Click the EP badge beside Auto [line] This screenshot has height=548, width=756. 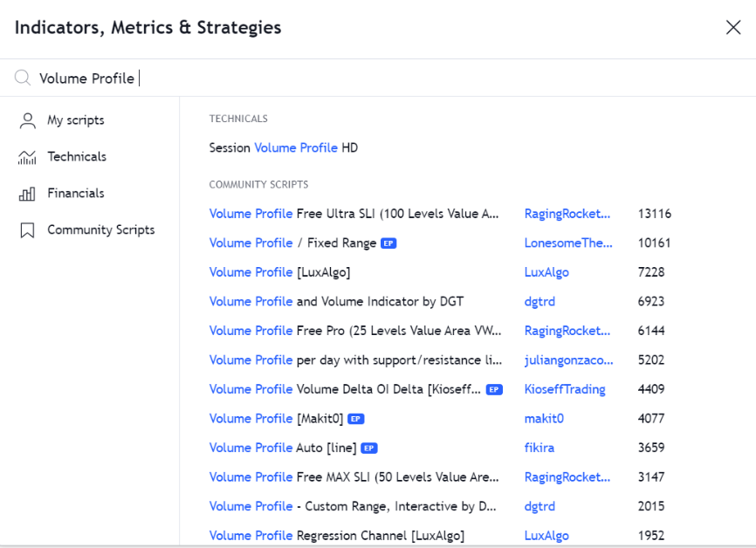[369, 449]
